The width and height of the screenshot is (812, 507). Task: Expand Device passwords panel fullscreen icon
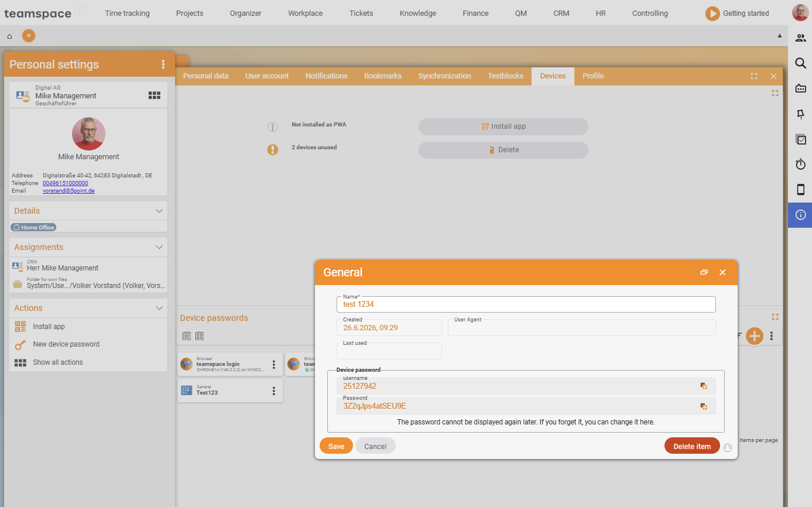click(775, 317)
